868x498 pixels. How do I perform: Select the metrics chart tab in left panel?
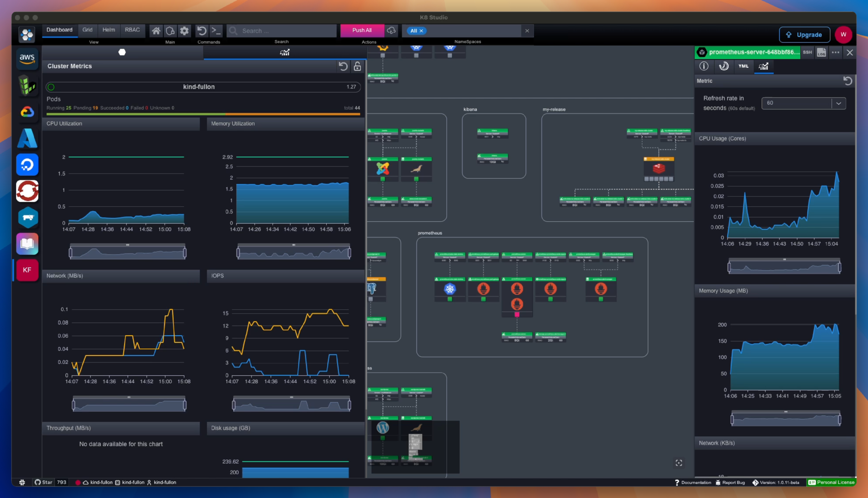285,52
